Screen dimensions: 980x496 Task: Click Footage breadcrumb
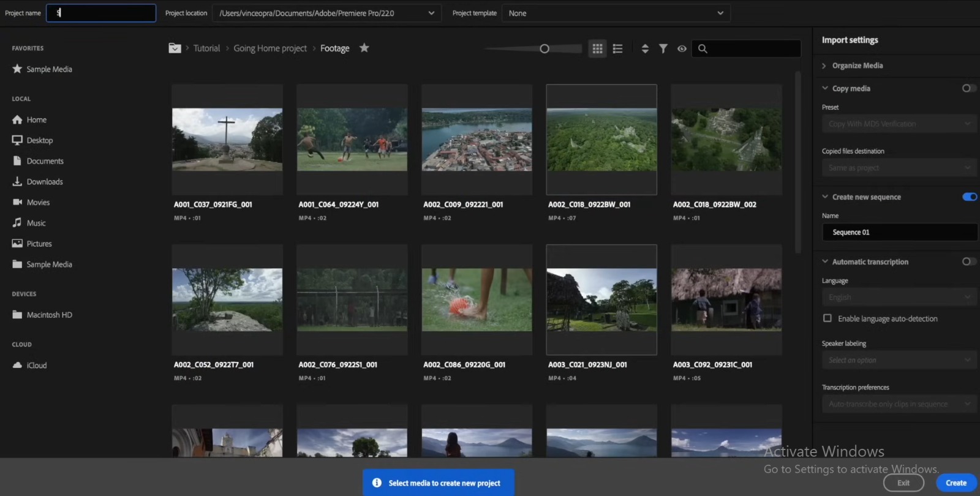tap(334, 48)
